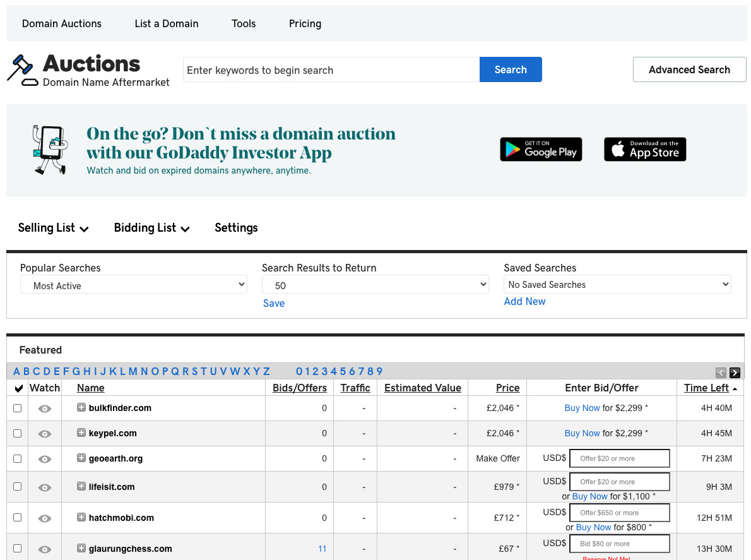Watch geoearth.org using the eye icon
Screen dimensions: 751x560
point(45,459)
